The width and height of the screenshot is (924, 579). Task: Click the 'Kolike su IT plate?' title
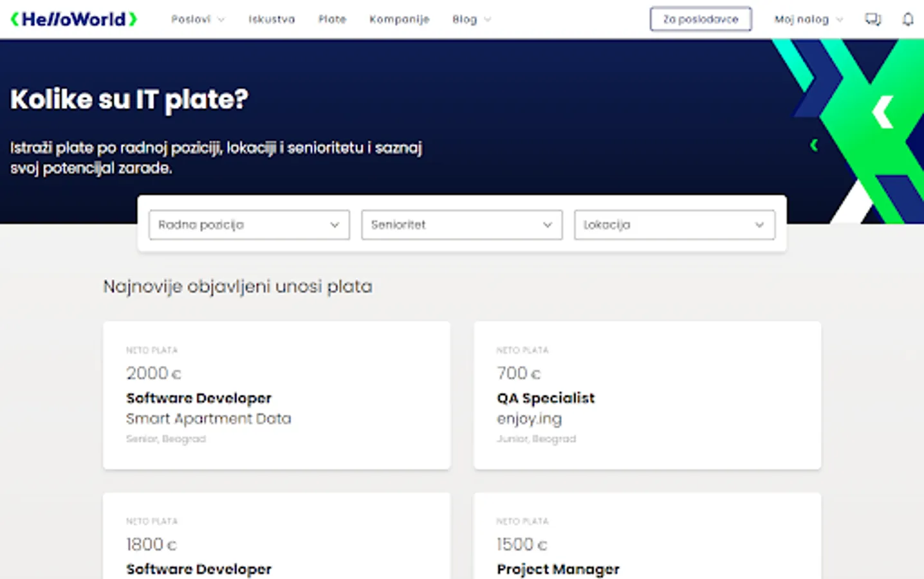click(x=129, y=99)
